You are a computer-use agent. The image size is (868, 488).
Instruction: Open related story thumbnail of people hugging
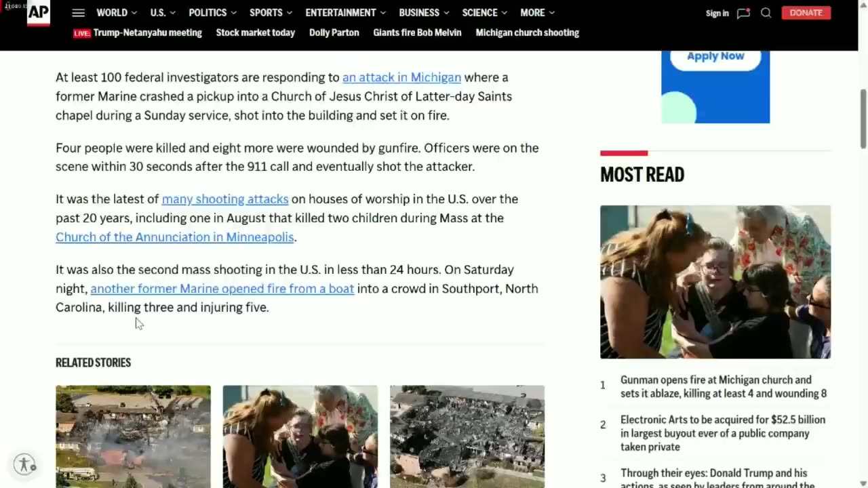click(300, 436)
